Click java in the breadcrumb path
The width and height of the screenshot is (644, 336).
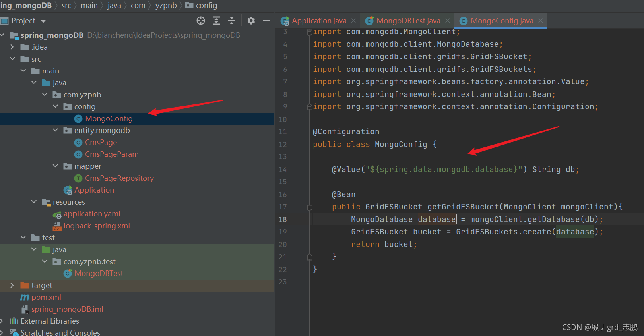click(114, 5)
